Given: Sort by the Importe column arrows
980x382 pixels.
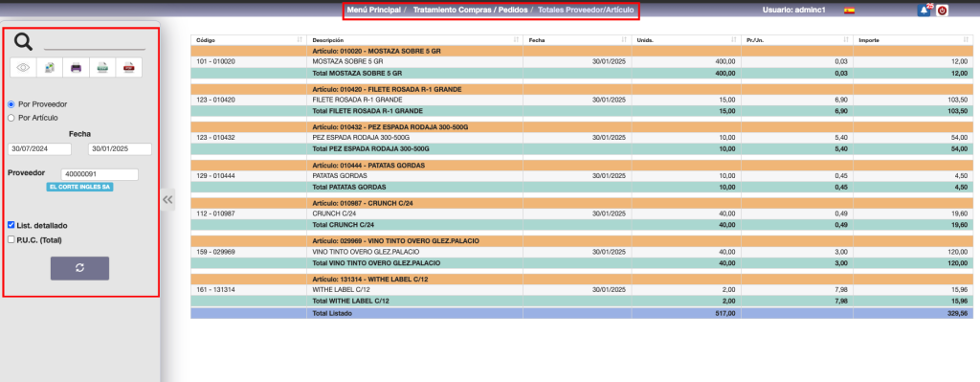Looking at the screenshot, I should [x=966, y=39].
